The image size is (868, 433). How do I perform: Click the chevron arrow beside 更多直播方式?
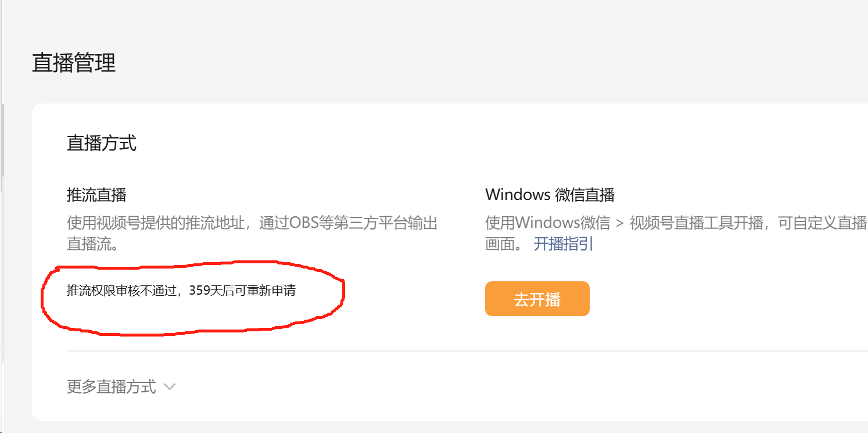[170, 387]
